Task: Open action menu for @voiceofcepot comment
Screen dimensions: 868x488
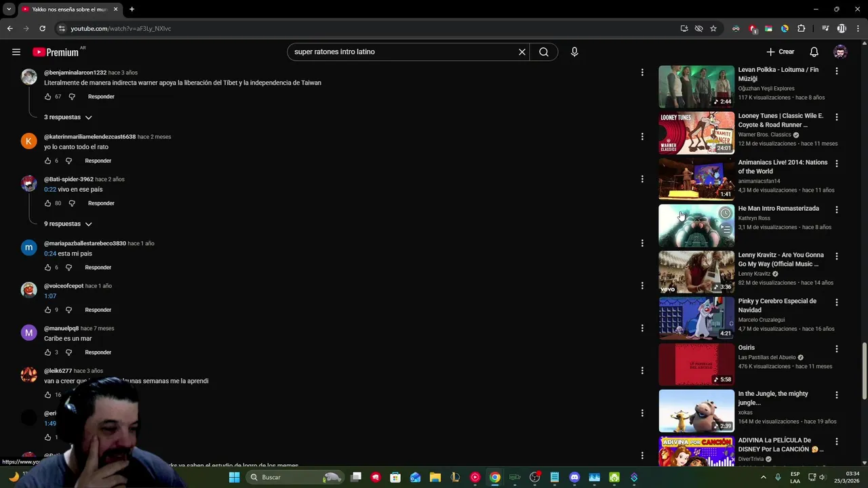Action: [x=642, y=285]
